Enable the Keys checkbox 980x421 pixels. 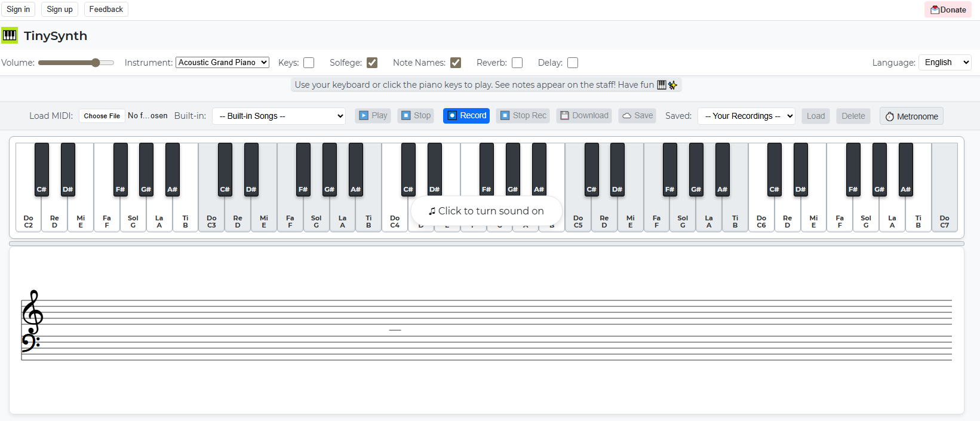[x=309, y=63]
